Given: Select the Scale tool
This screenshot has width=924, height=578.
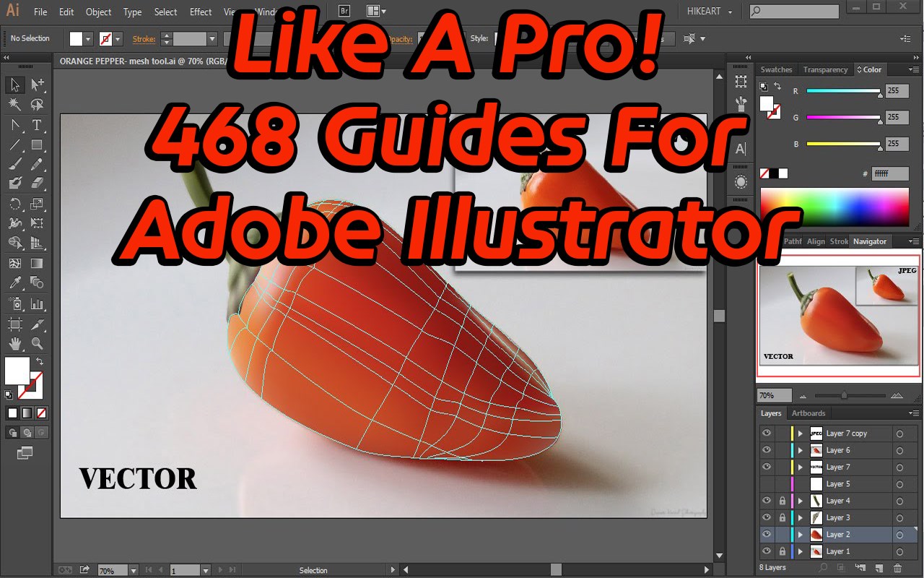Looking at the screenshot, I should coord(37,204).
